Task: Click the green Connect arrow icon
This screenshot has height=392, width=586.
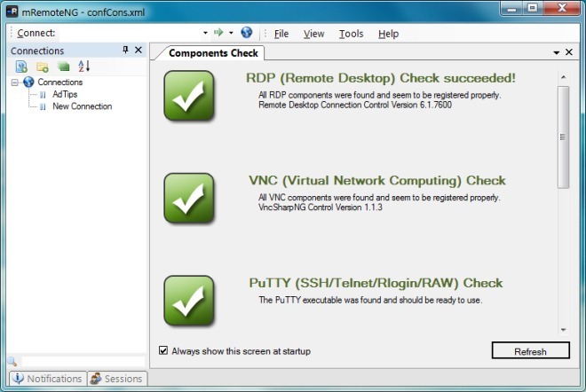Action: pyautogui.click(x=218, y=33)
